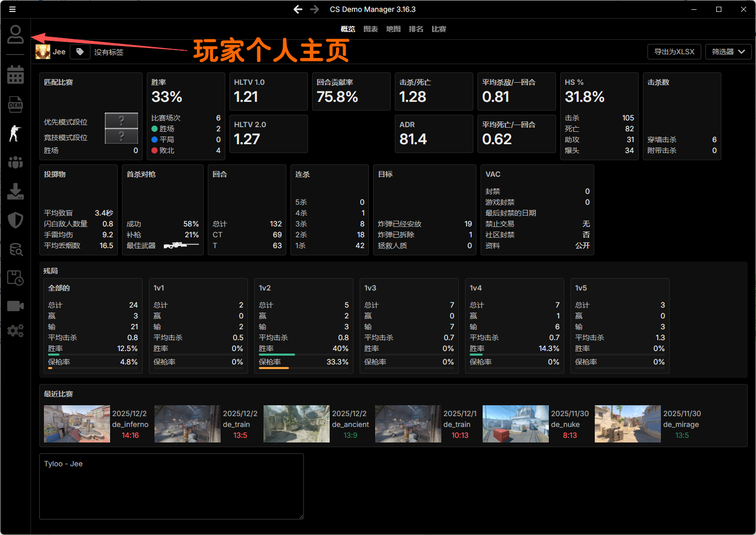Open the database search icon
This screenshot has height=535, width=756.
click(x=16, y=250)
